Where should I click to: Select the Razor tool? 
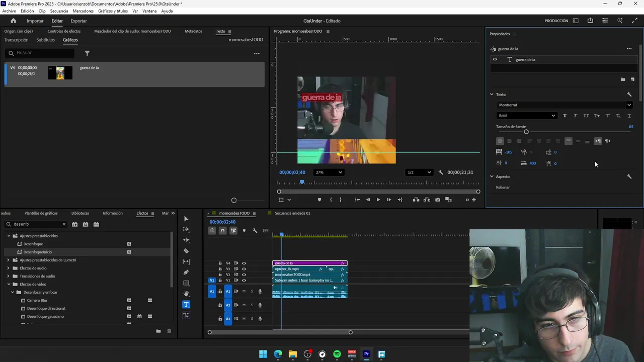(186, 251)
